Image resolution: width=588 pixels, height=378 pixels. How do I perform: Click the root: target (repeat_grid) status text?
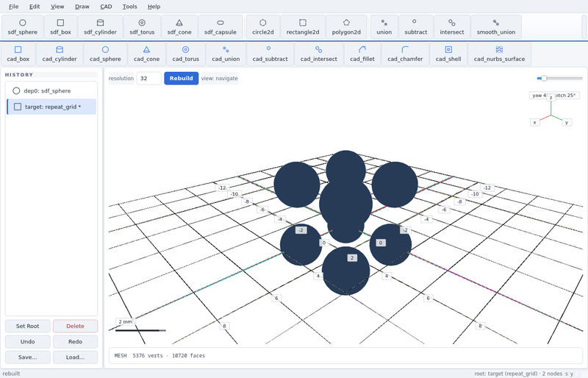pos(518,374)
